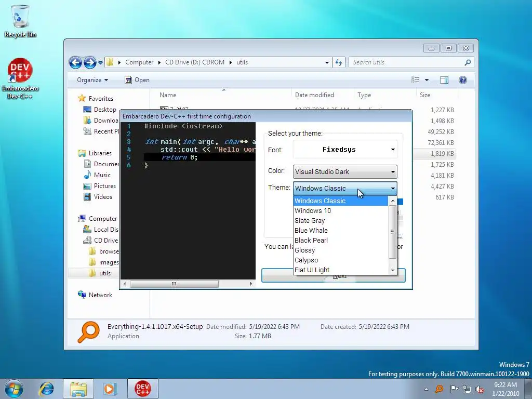Image resolution: width=532 pixels, height=399 pixels.
Task: Click CD Drive (D:) CDROM breadcrumb
Action: pyautogui.click(x=195, y=62)
